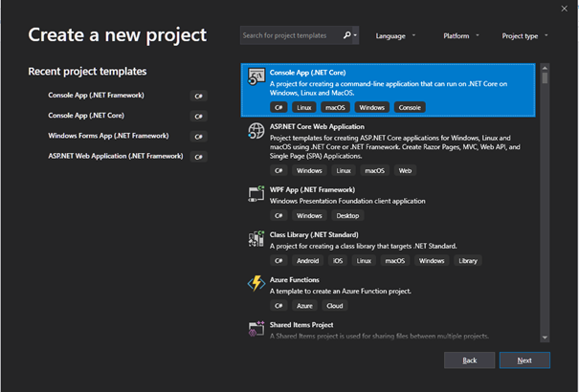Click the scrollbar down arrow
579x392 pixels.
[x=545, y=338]
